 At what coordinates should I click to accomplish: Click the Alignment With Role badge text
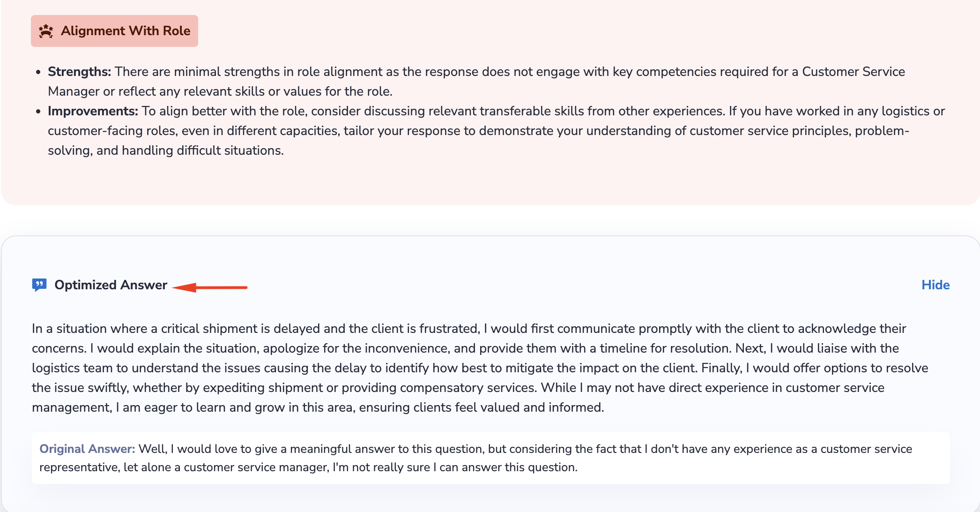point(126,31)
